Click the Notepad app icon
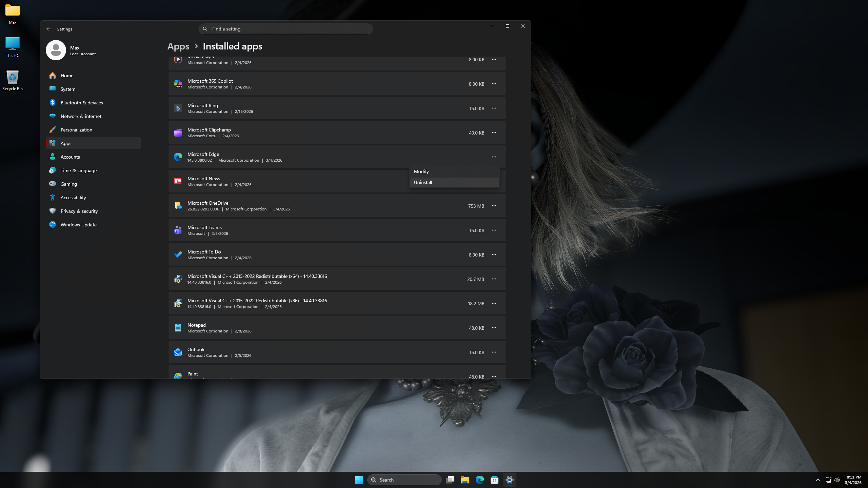The height and width of the screenshot is (488, 868). tap(178, 328)
